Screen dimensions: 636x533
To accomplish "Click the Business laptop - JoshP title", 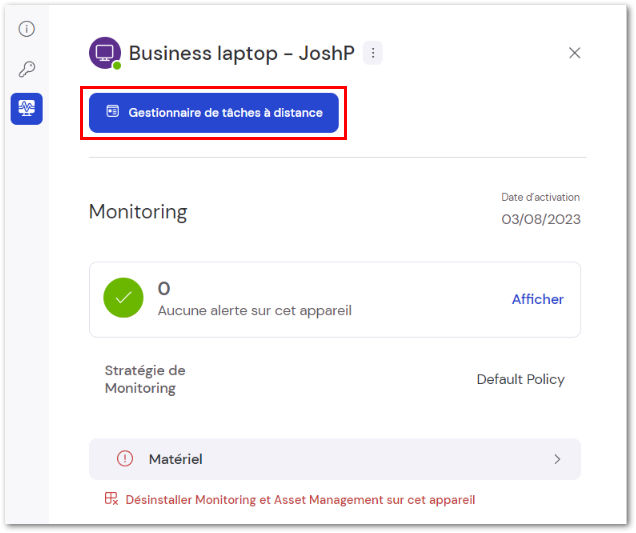I will click(242, 53).
